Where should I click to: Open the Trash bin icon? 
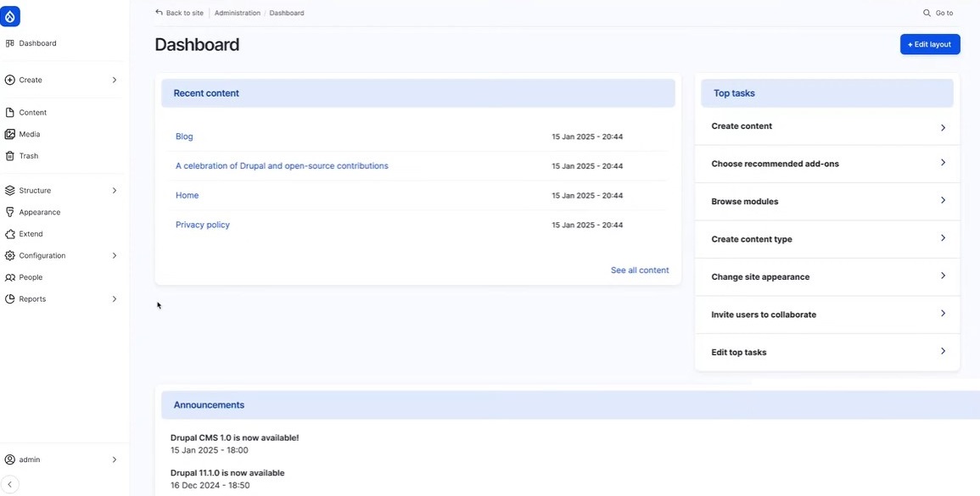tap(9, 156)
